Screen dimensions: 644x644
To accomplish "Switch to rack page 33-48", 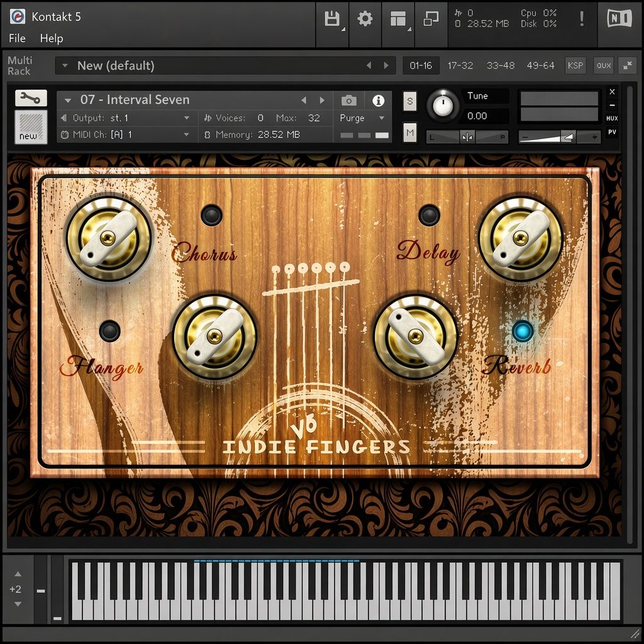I will tap(500, 65).
